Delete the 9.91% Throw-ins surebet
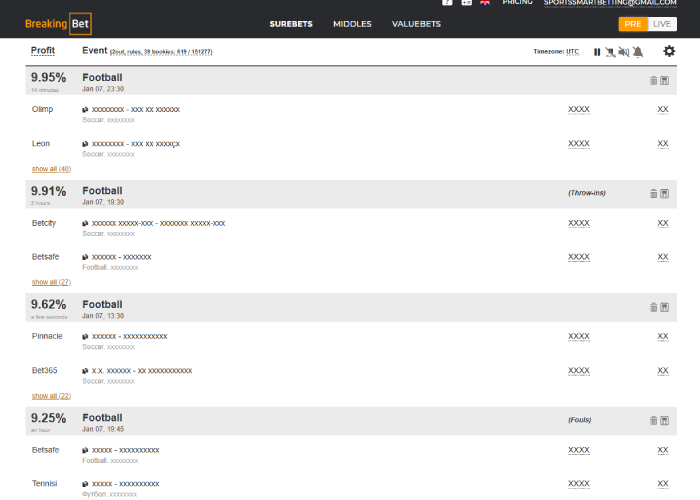This screenshot has width=700, height=500. 654,193
